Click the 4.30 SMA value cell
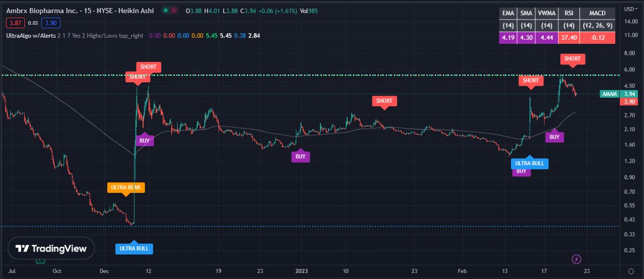Screen dimensions: 644x279 (526, 38)
